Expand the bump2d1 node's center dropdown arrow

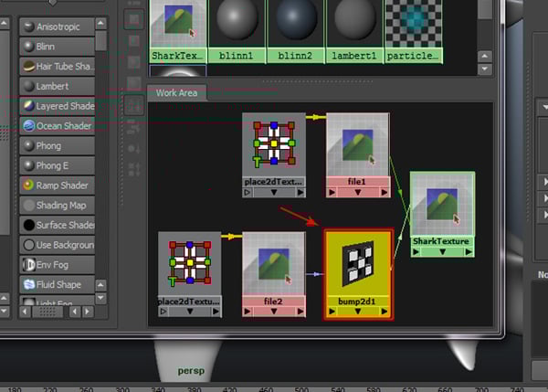358,312
